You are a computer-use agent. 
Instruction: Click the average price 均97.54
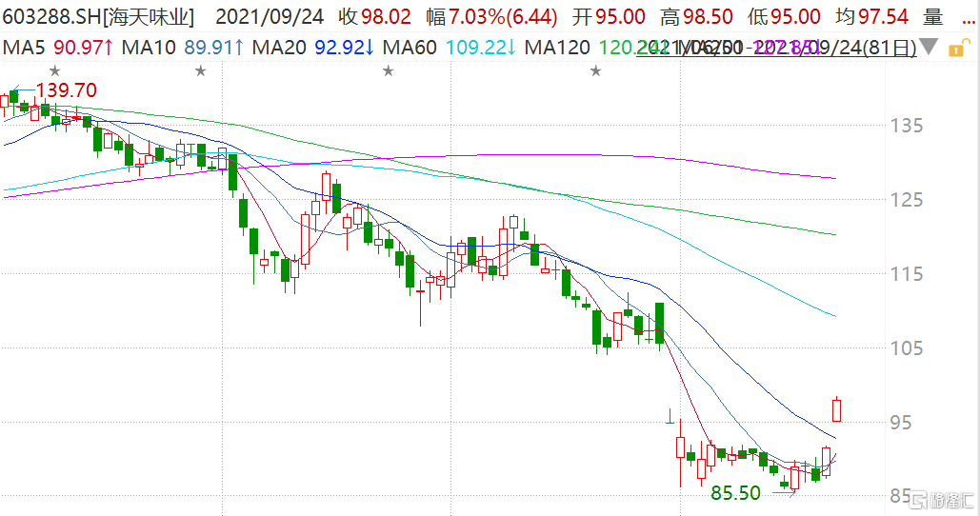click(x=871, y=17)
